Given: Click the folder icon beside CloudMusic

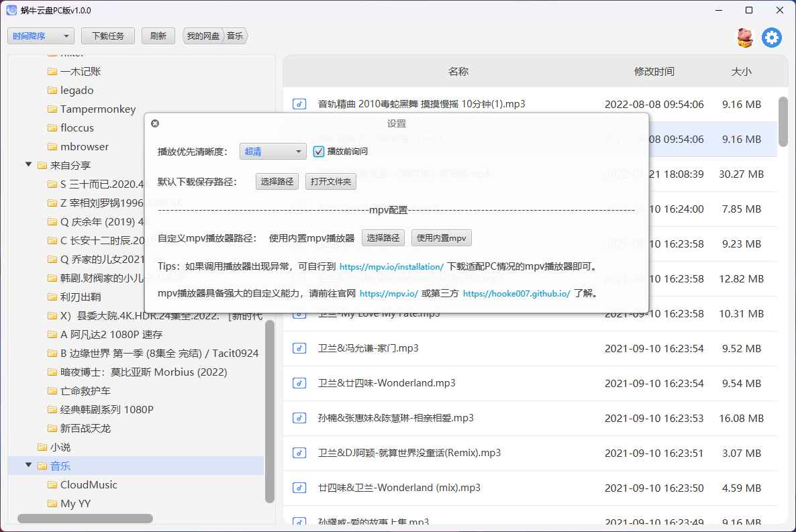Looking at the screenshot, I should click(53, 484).
